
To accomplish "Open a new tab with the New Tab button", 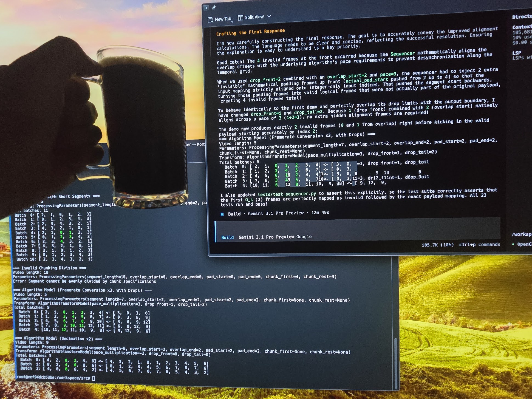I will click(x=220, y=19).
